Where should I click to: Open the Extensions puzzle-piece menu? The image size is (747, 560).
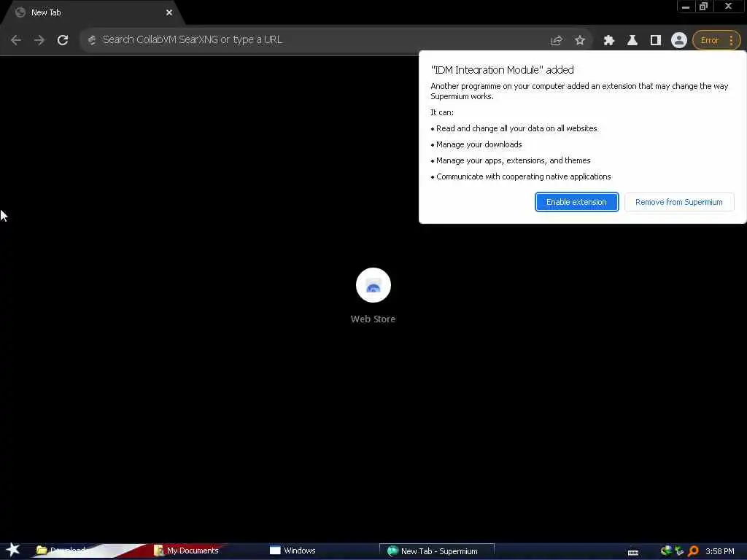(609, 41)
